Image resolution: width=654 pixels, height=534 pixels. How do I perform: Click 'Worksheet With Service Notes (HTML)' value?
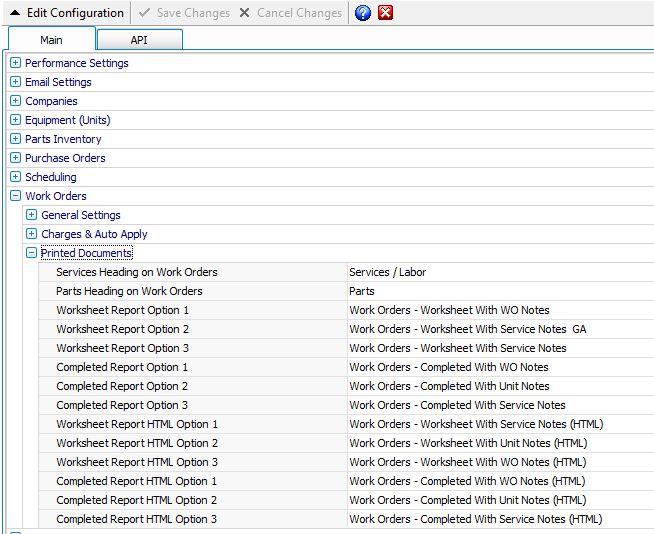476,424
